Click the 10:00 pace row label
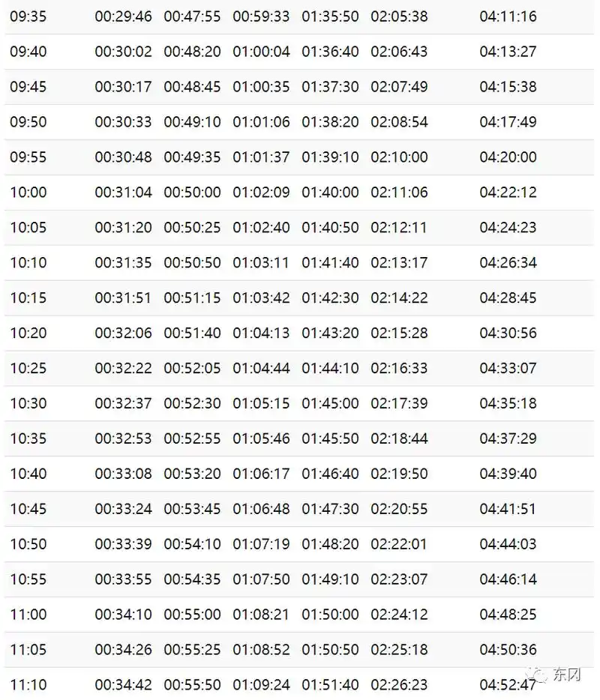The width and height of the screenshot is (600, 700). point(28,193)
